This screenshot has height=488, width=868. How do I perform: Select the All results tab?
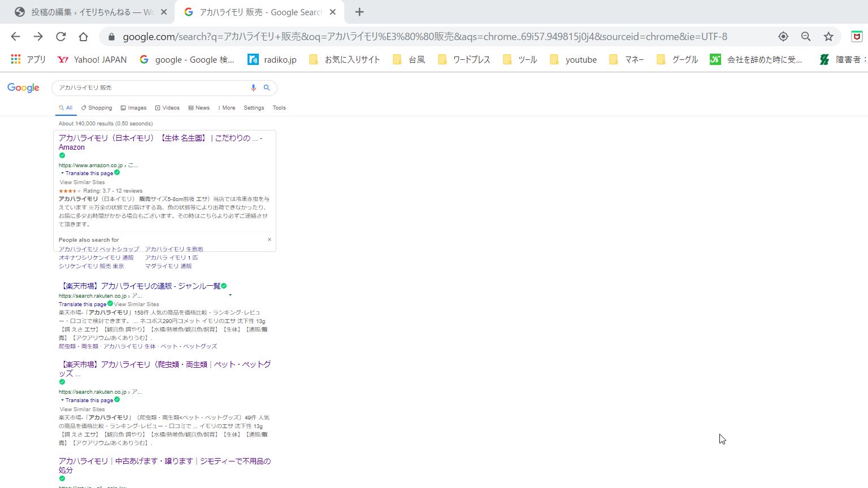point(66,108)
